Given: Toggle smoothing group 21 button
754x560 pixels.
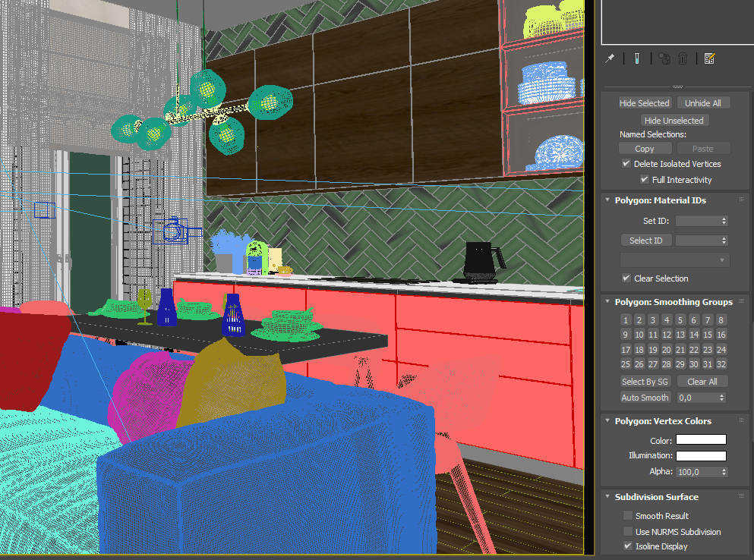Looking at the screenshot, I should coord(680,350).
